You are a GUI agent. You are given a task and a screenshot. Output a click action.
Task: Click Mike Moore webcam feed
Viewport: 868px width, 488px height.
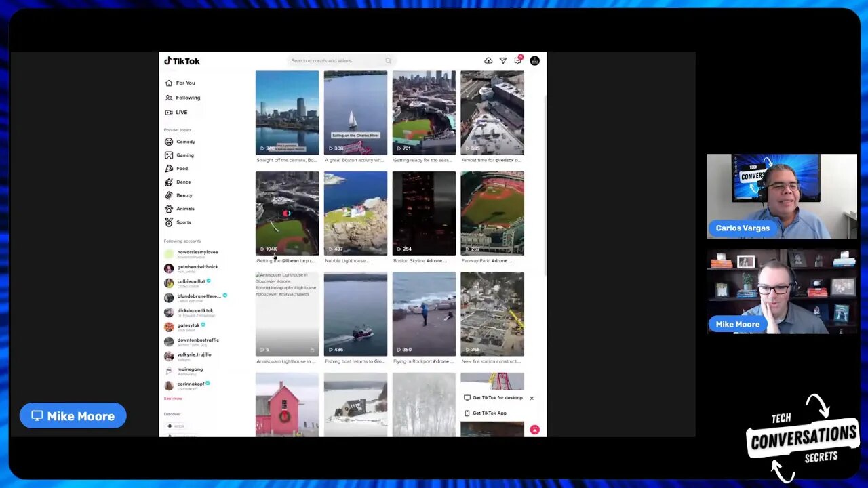pos(782,291)
